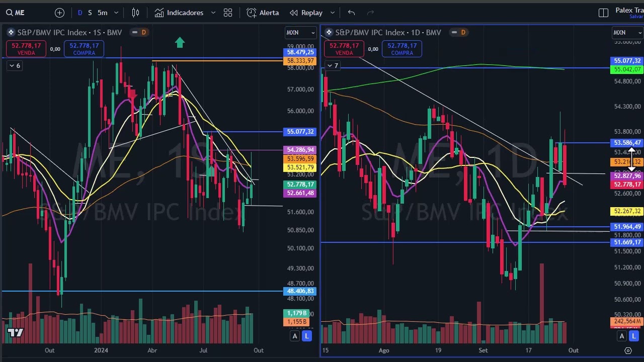Image resolution: width=644 pixels, height=362 pixels.
Task: Click the 0,00 spread value on weekly chart
Action: pyautogui.click(x=55, y=49)
